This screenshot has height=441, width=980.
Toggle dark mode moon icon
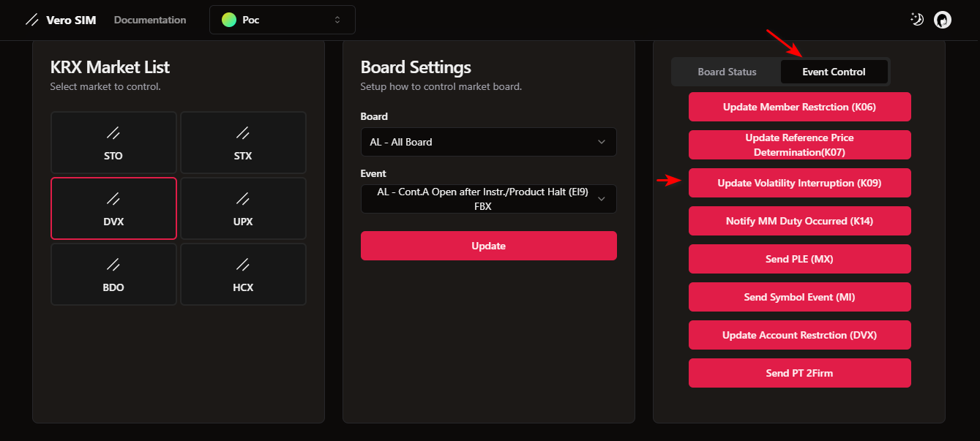click(x=916, y=20)
